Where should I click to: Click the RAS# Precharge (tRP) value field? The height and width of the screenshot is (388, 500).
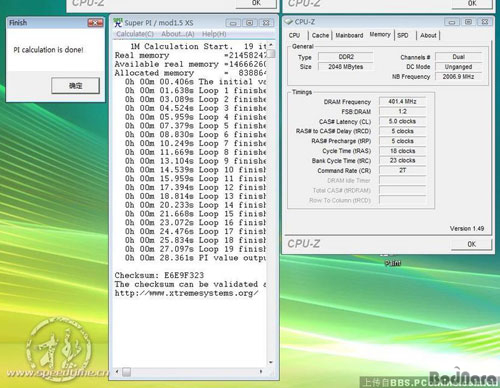tap(402, 141)
